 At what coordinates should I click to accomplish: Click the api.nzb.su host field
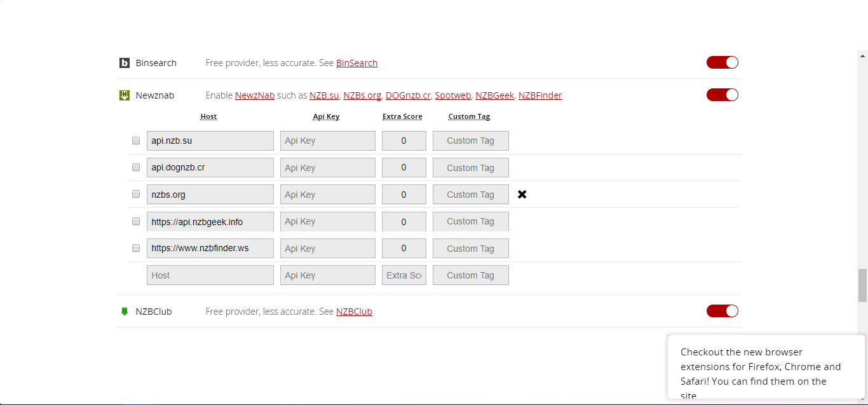click(x=210, y=141)
